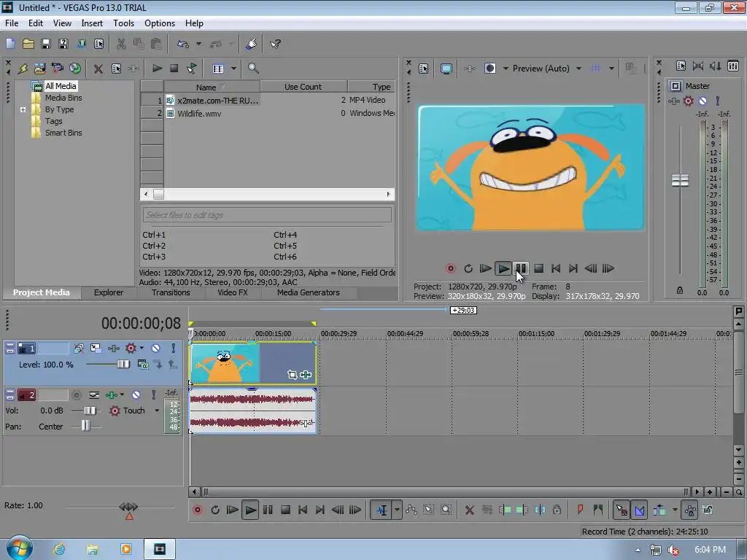Click the Open project folder icon
The width and height of the screenshot is (747, 560).
28,44
